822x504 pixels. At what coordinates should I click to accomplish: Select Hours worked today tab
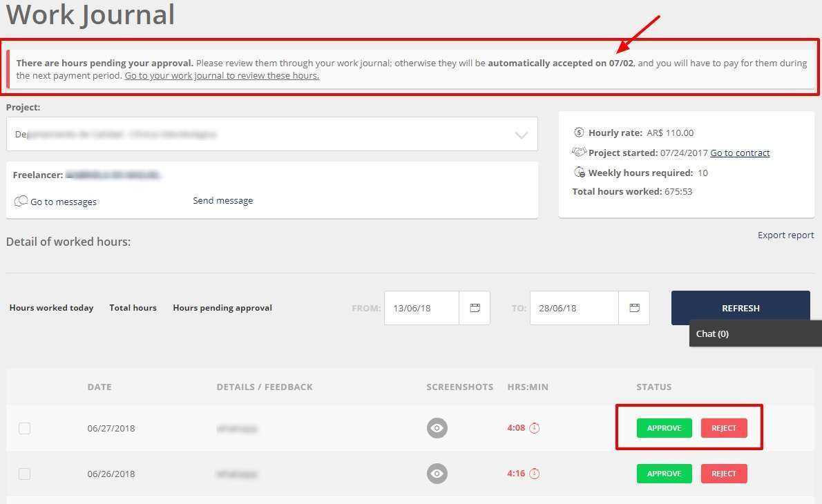pyautogui.click(x=51, y=308)
